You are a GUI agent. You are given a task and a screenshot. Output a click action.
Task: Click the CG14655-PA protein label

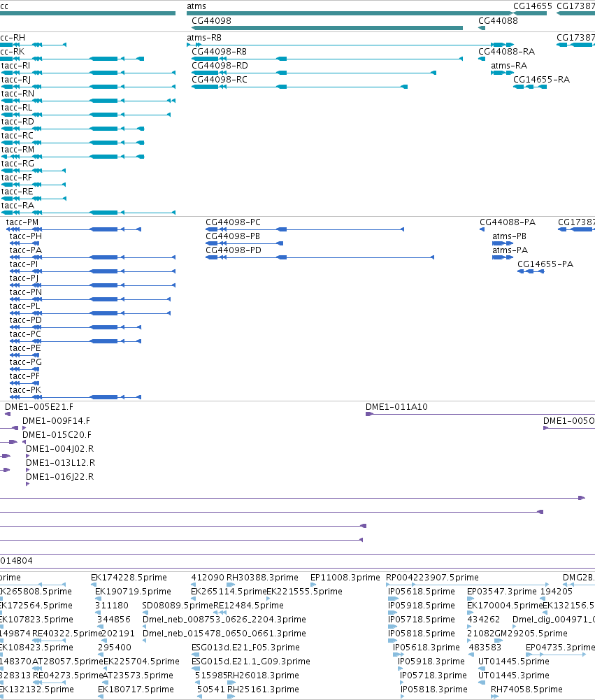coord(545,264)
